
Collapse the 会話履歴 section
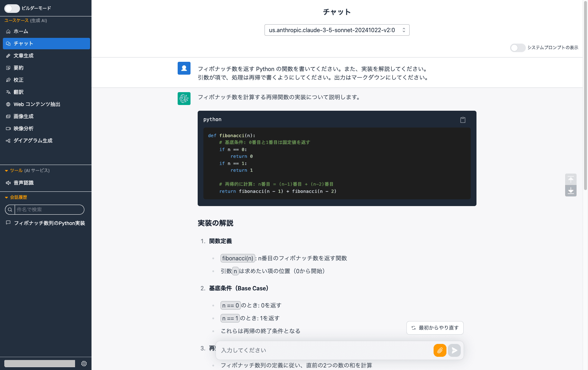[6, 197]
